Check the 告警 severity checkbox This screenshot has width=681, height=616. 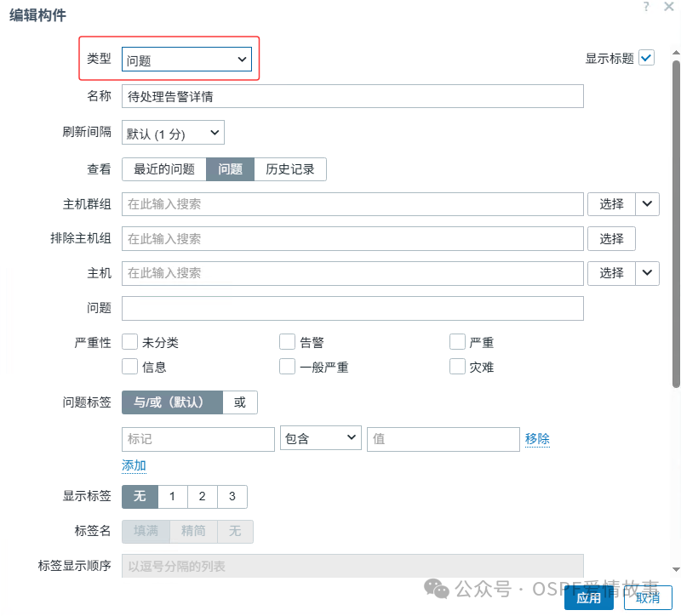(287, 342)
